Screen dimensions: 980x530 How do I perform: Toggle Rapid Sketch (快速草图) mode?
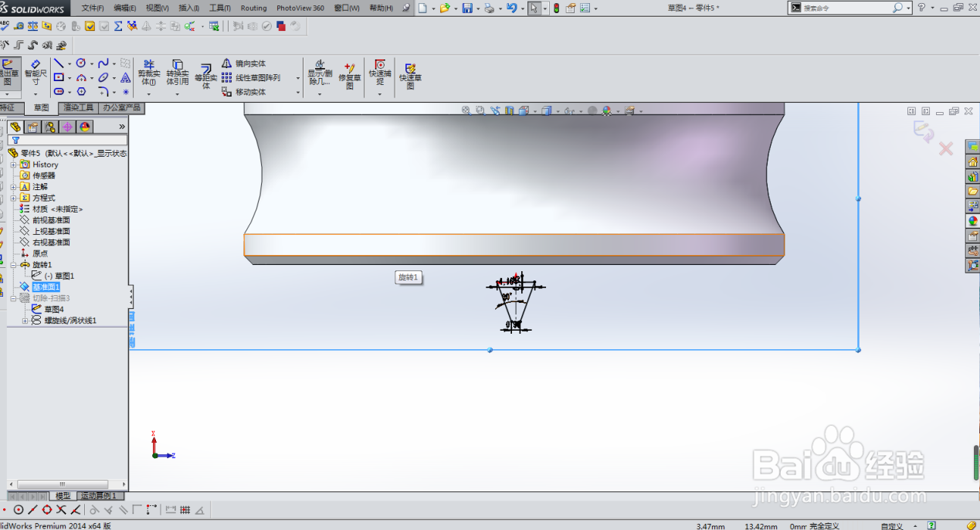410,73
